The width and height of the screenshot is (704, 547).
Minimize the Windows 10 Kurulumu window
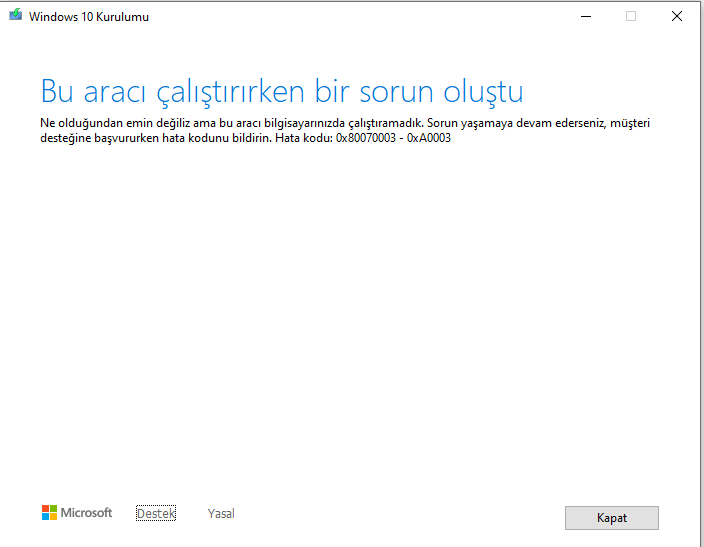586,16
